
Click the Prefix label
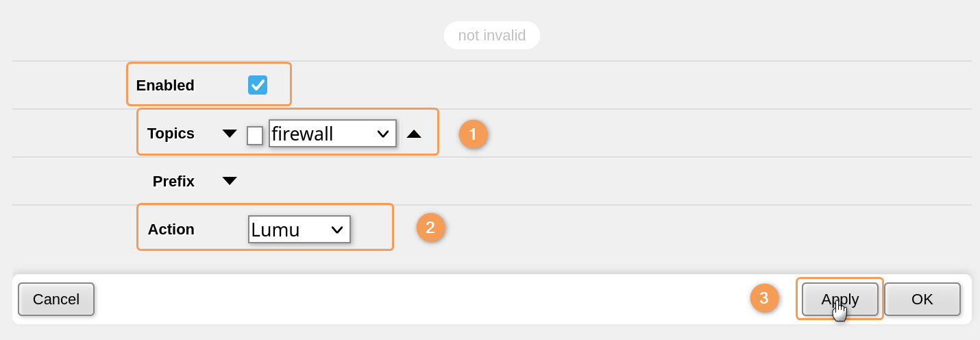[173, 182]
